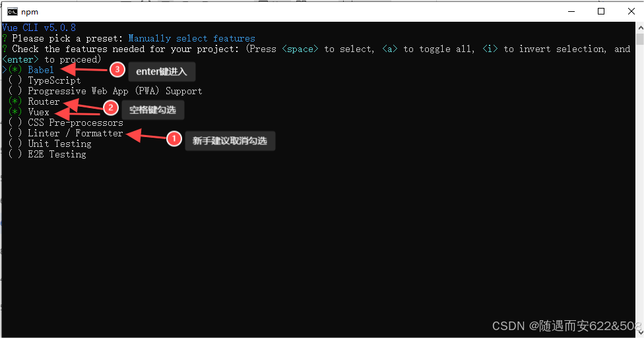
Task: Click the Vuex option label
Action: (x=38, y=112)
